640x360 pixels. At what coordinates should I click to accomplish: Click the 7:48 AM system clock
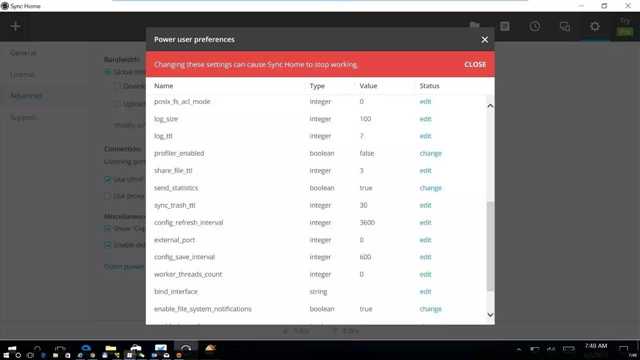point(596,346)
